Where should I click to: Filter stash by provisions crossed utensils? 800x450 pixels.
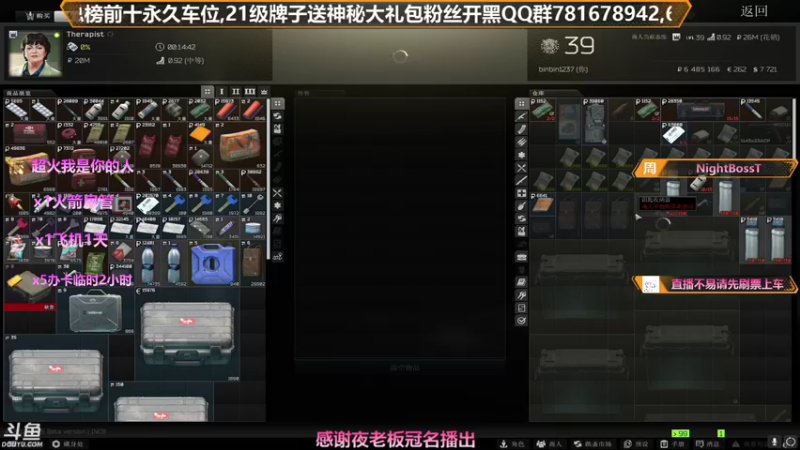521,167
